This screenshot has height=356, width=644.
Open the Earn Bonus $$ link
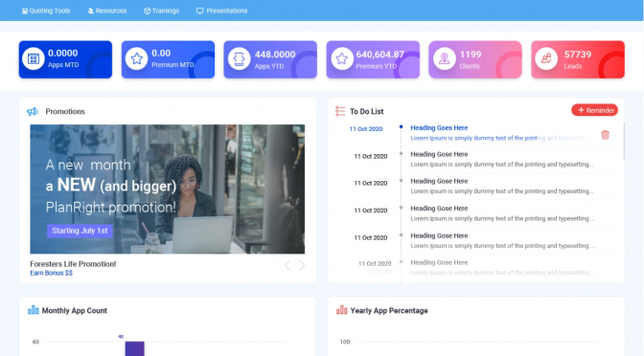(x=52, y=273)
